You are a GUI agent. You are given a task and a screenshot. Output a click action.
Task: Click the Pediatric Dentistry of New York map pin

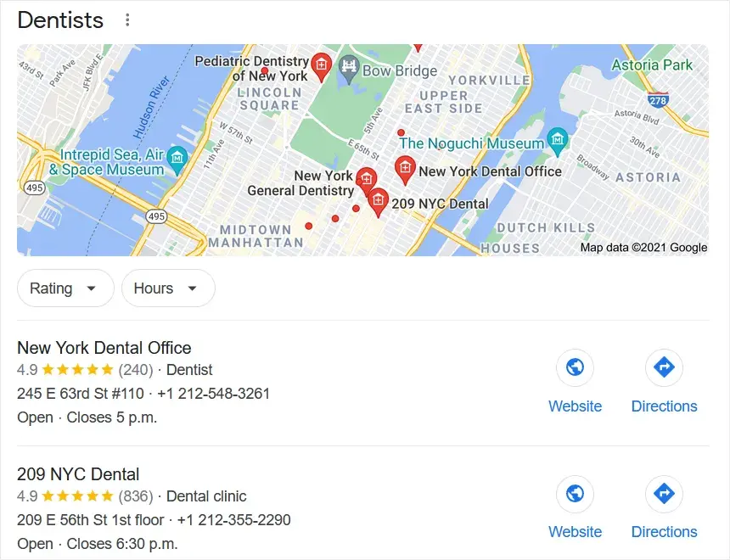[321, 66]
